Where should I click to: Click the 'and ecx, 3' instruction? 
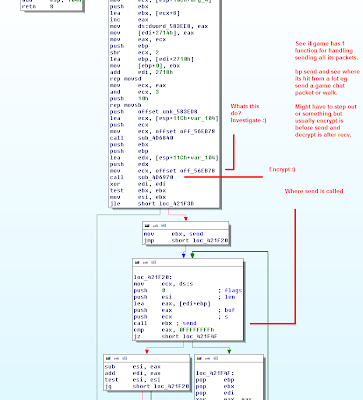point(134,92)
